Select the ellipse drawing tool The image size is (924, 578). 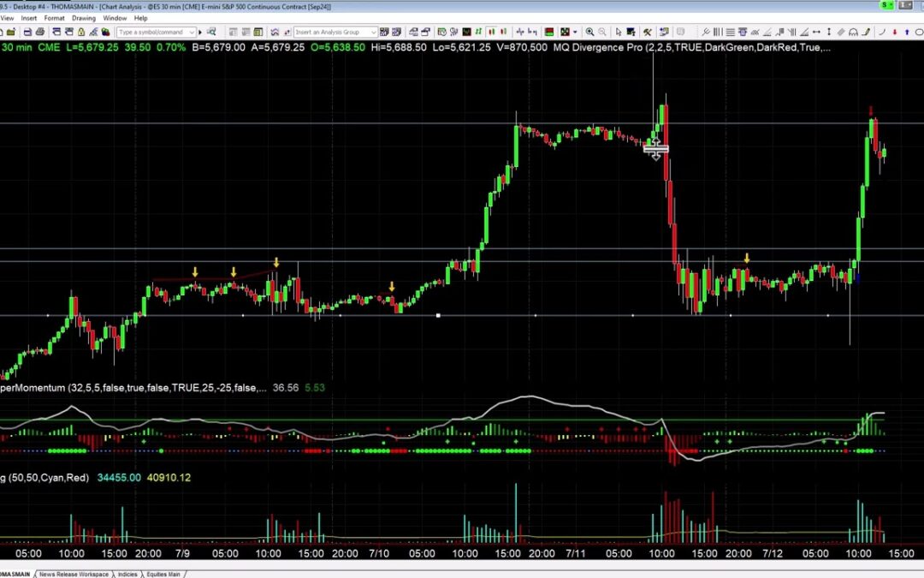[x=919, y=32]
